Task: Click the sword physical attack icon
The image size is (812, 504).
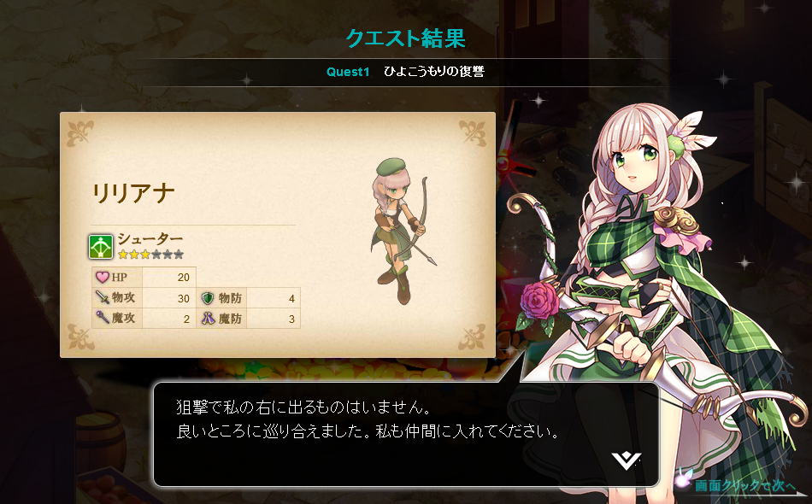Action: tap(103, 297)
